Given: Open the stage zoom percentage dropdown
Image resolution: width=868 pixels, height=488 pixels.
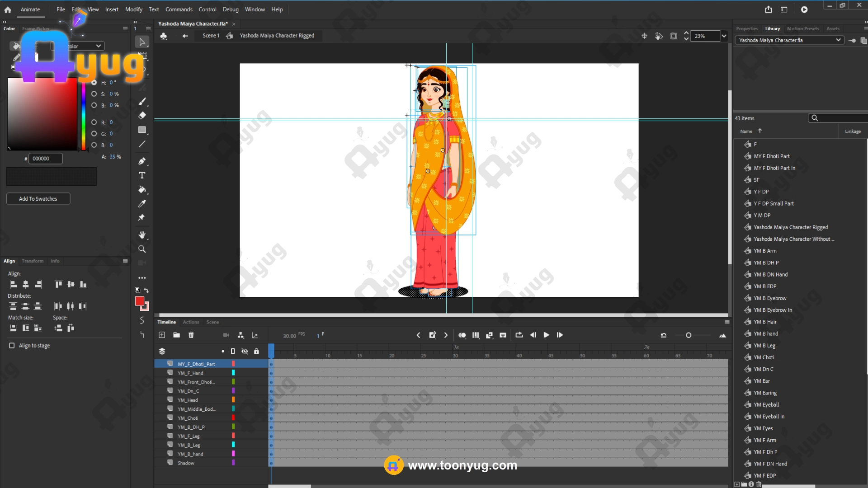Looking at the screenshot, I should [x=724, y=36].
